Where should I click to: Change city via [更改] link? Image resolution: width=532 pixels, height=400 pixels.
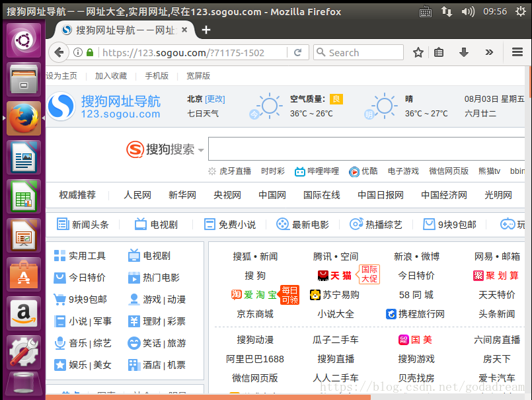[x=215, y=99]
